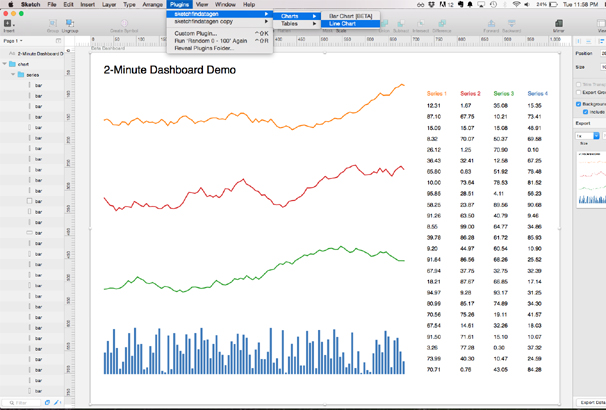
Task: Toggle Include in Export checkbox
Action: click(586, 112)
